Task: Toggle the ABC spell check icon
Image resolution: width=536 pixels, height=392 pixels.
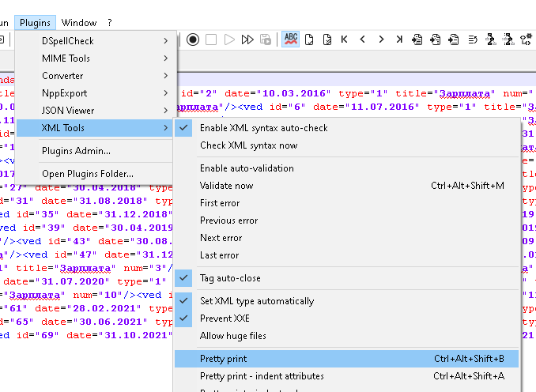Action: coord(290,40)
